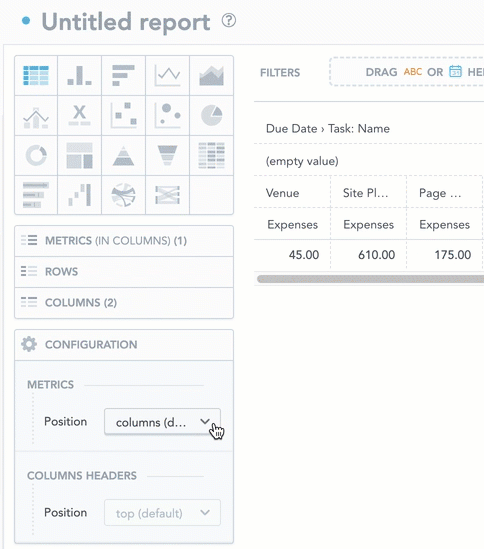Select the Table visualization type
The width and height of the screenshot is (484, 549).
coord(36,75)
